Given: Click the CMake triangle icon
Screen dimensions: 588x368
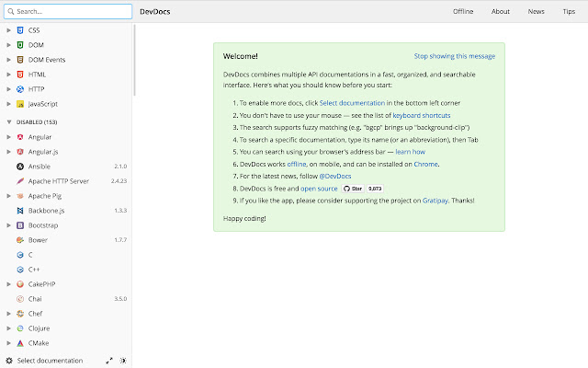Looking at the screenshot, I should pos(20,343).
